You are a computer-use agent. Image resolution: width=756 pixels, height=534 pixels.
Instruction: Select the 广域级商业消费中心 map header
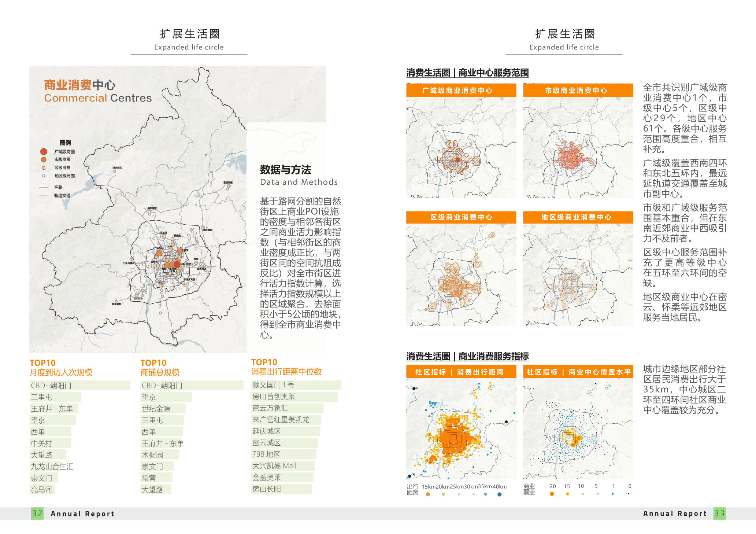pos(461,91)
